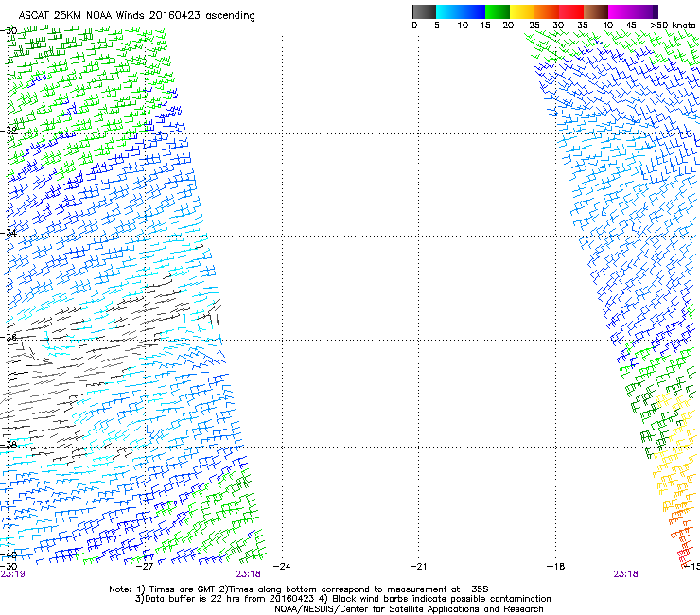Click the "-40" latitude label

point(9,555)
